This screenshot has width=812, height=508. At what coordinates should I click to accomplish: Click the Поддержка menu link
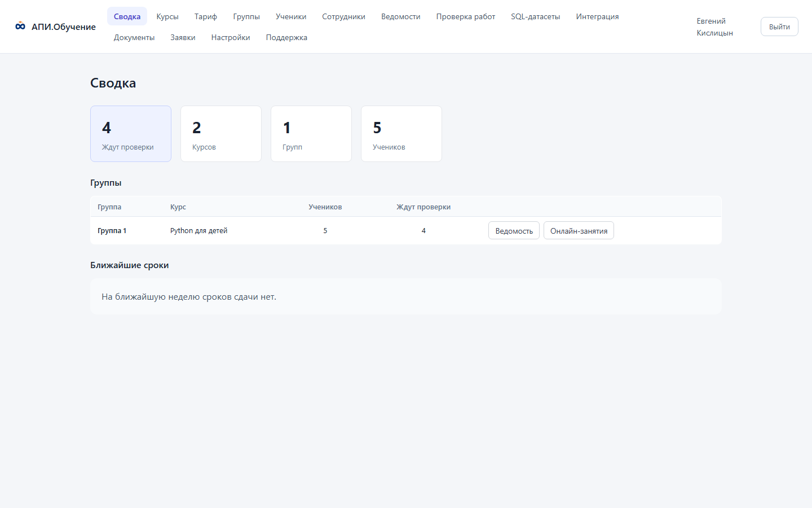[286, 37]
